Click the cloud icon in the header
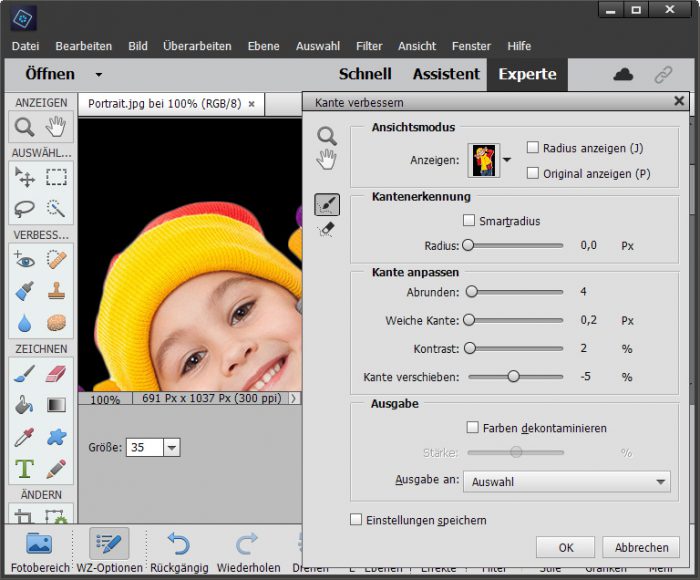This screenshot has width=700, height=580. [x=623, y=75]
